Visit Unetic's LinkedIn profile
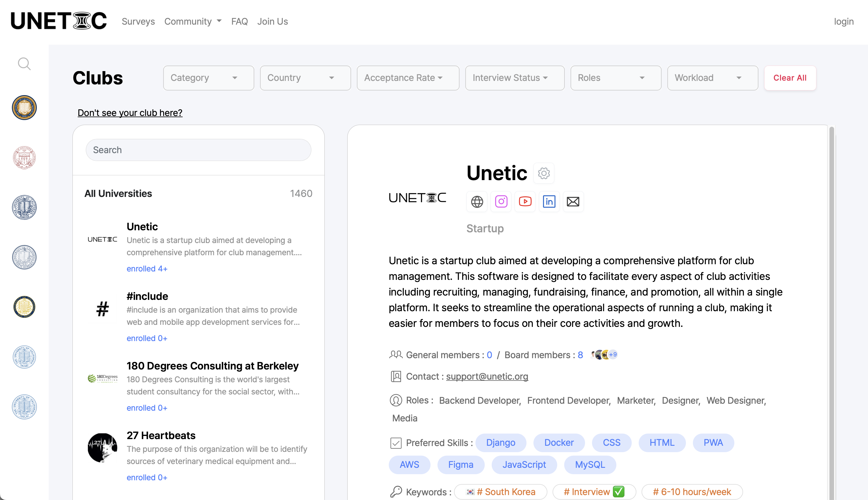This screenshot has width=868, height=500. point(549,202)
